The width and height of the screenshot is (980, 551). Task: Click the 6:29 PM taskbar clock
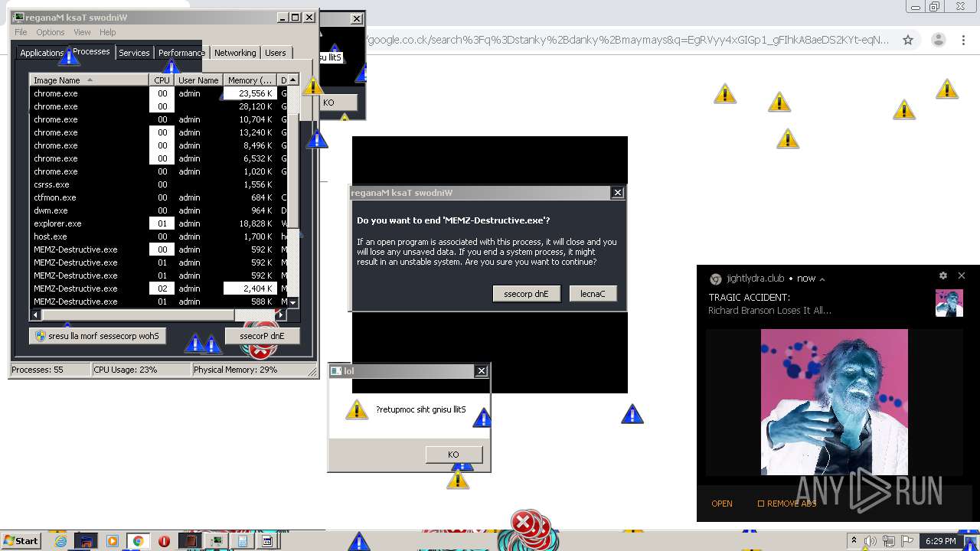[940, 541]
